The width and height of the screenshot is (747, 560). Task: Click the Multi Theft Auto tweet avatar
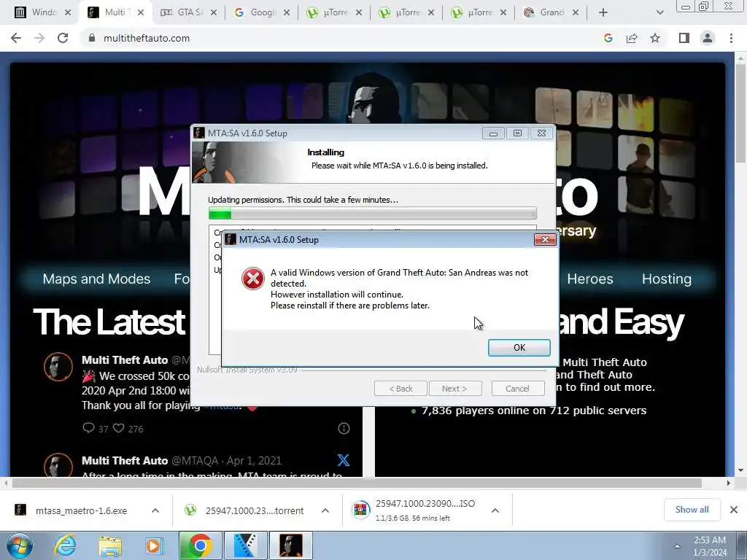pyautogui.click(x=58, y=367)
